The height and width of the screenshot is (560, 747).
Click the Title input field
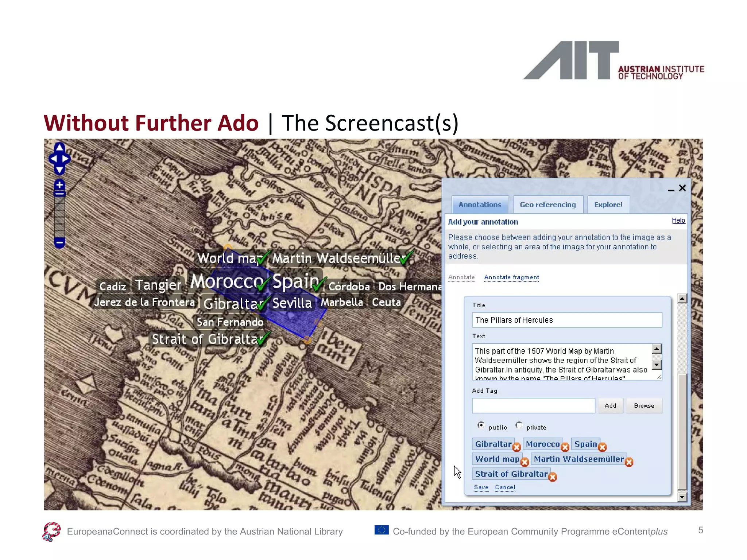point(567,320)
